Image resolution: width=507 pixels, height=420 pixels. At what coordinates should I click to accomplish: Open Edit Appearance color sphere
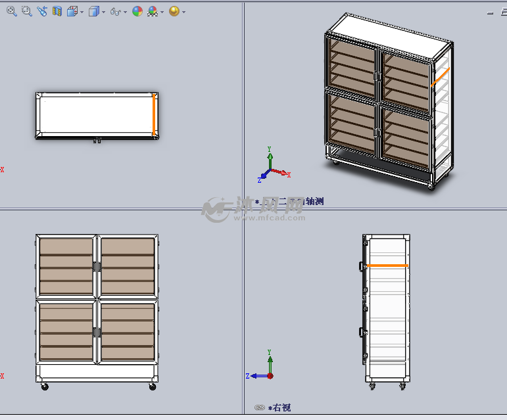click(137, 11)
